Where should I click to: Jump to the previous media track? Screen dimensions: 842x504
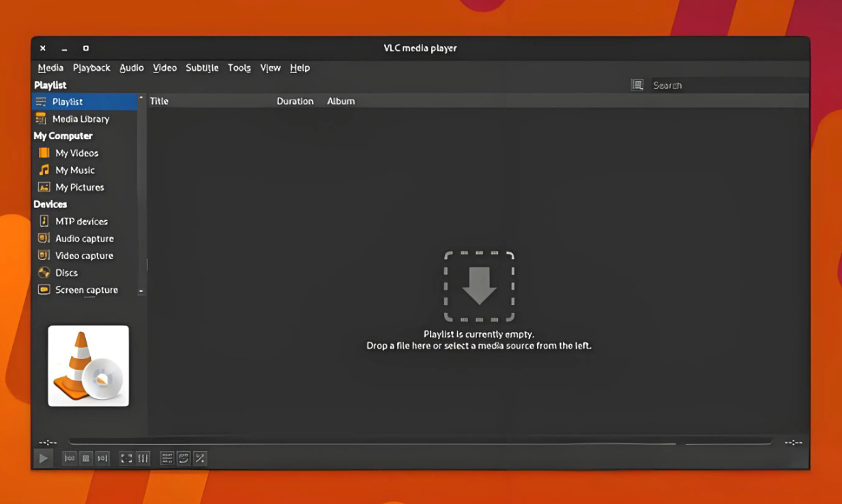(70, 458)
